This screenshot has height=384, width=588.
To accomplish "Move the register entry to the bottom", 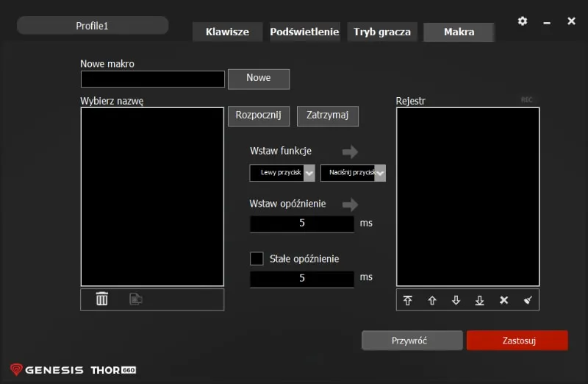I will [x=480, y=300].
